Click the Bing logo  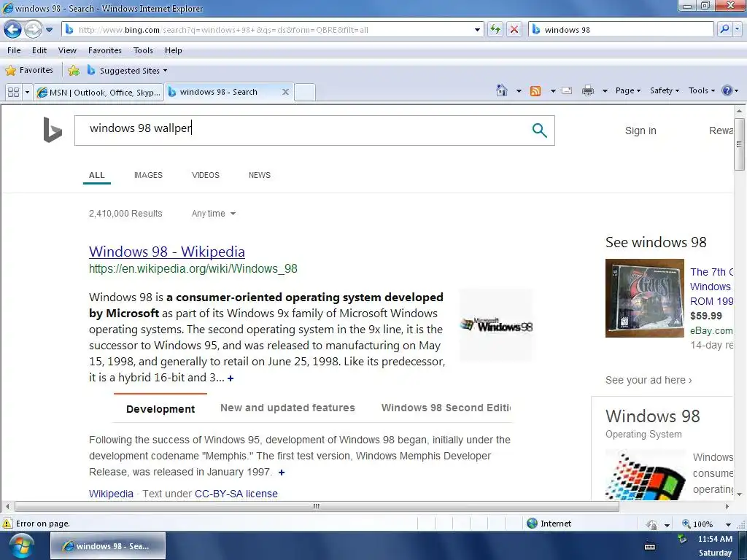click(x=53, y=130)
